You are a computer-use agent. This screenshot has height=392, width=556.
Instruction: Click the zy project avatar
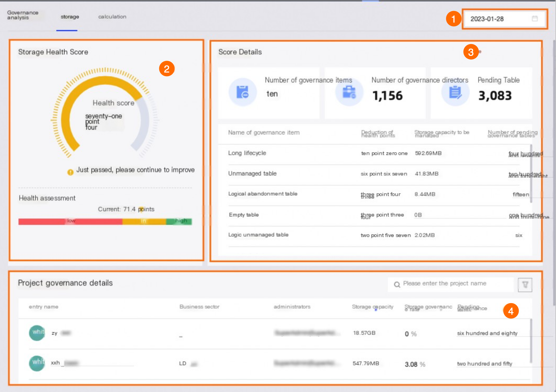[x=37, y=333]
